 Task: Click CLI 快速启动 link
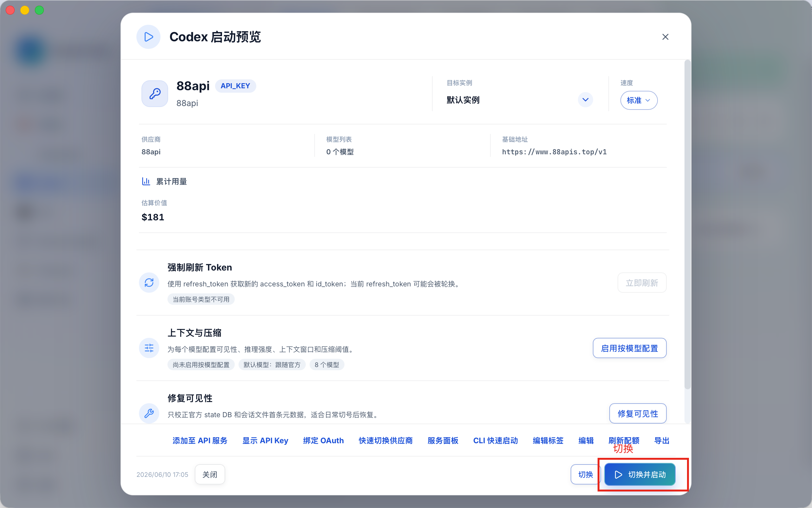(x=495, y=440)
